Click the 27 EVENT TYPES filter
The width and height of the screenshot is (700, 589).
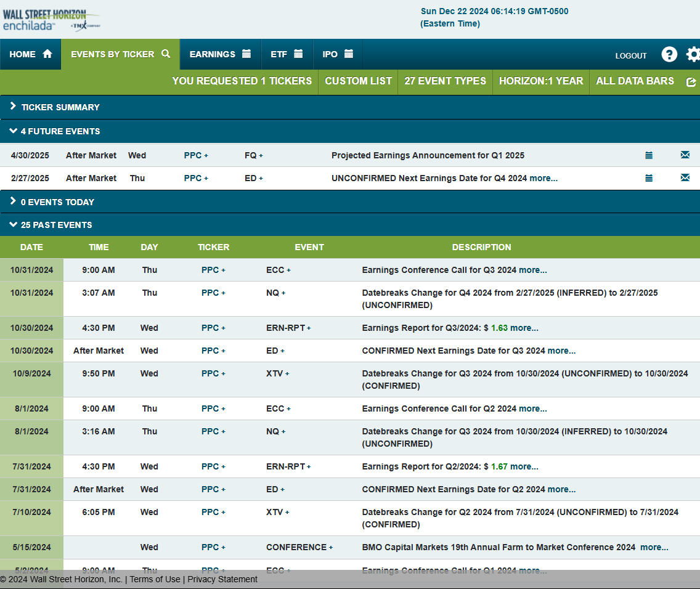445,81
